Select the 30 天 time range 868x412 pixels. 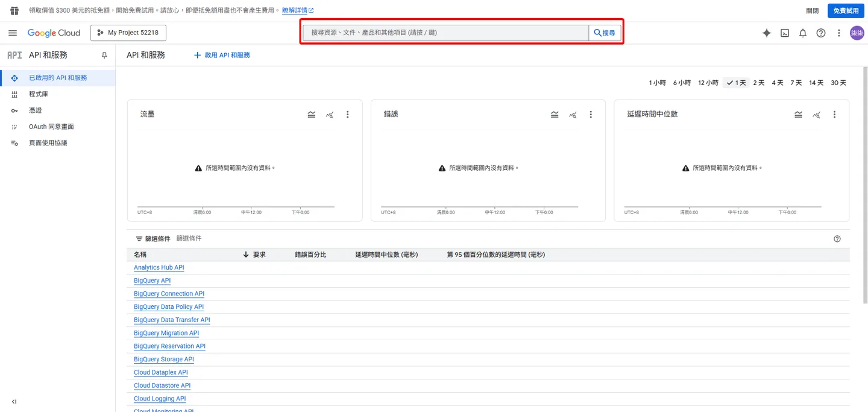(838, 83)
